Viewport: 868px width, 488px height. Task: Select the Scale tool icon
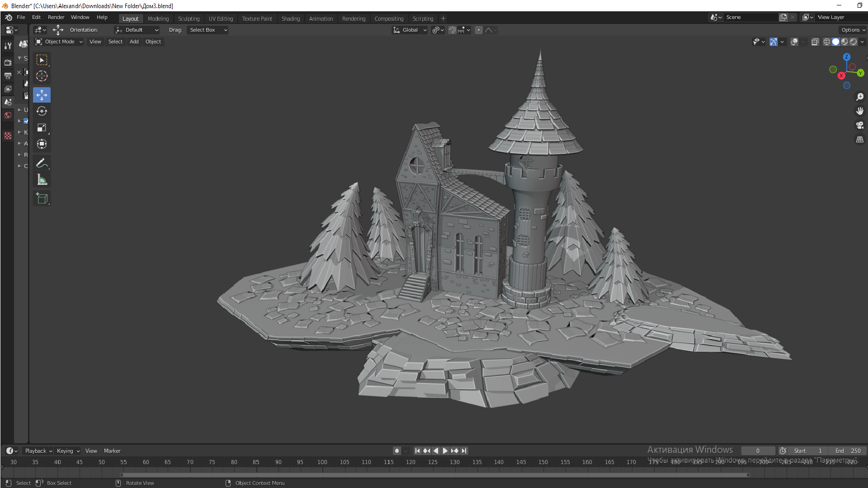click(x=42, y=127)
